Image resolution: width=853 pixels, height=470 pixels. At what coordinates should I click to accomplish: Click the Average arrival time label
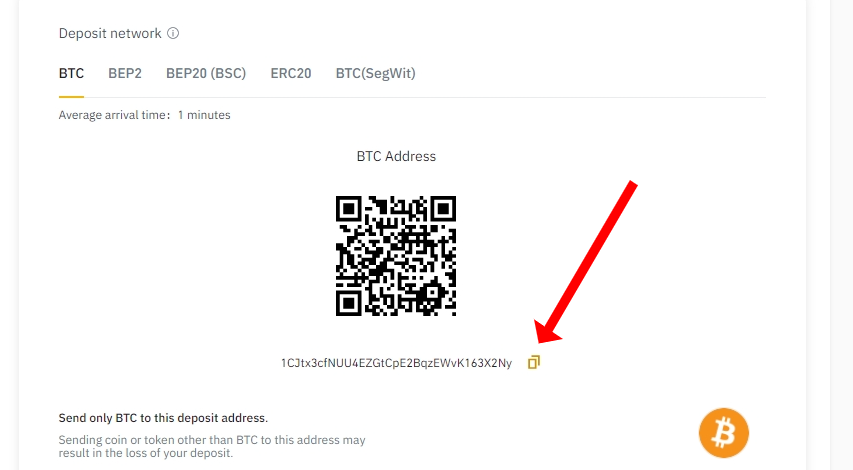[x=114, y=115]
